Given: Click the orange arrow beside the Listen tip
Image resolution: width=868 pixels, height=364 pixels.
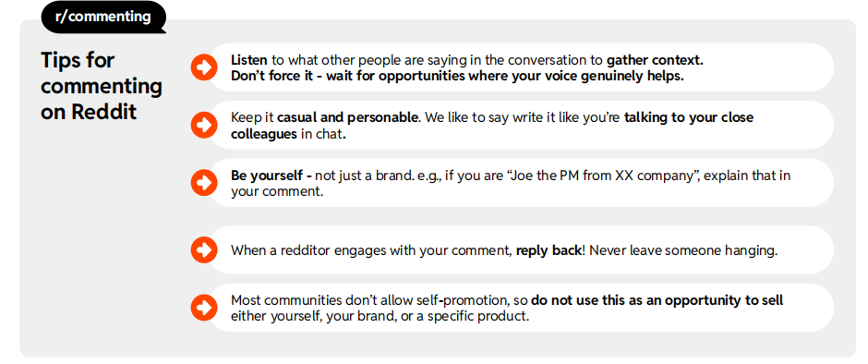Looking at the screenshot, I should click(204, 67).
